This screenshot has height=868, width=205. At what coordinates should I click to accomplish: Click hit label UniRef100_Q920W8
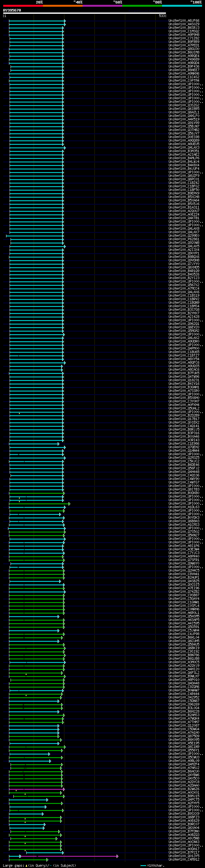184,243
